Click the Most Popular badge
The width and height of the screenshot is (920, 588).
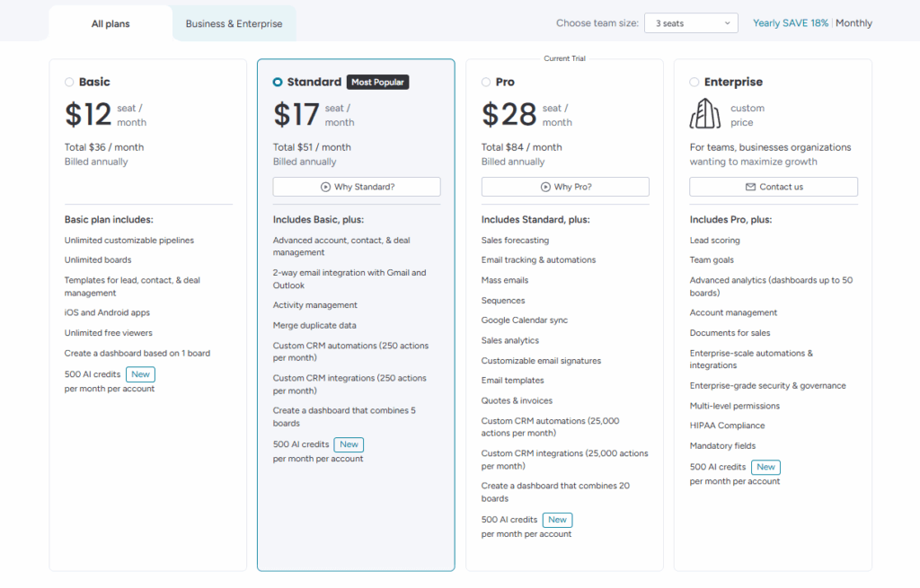[378, 82]
